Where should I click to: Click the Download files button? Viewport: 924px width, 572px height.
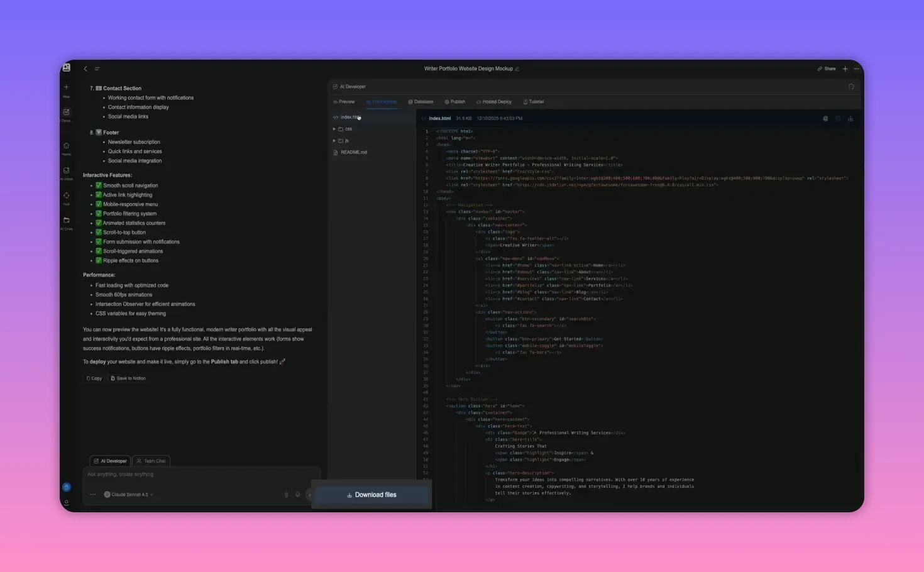[x=371, y=495]
